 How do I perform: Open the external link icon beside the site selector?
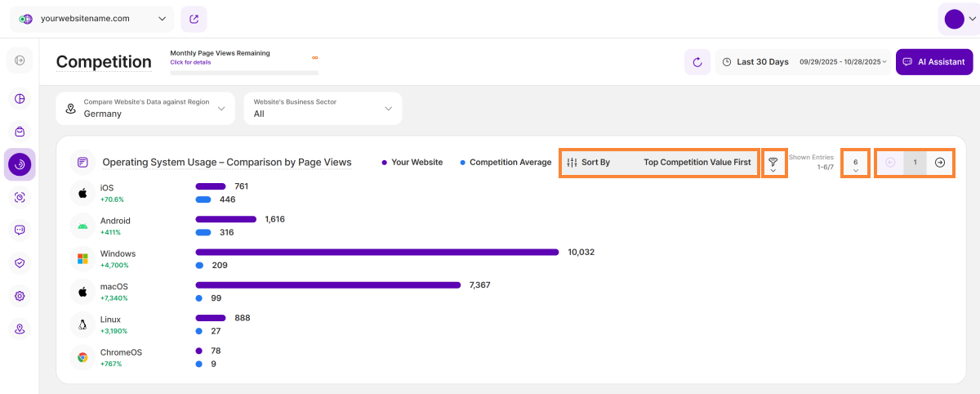(194, 19)
